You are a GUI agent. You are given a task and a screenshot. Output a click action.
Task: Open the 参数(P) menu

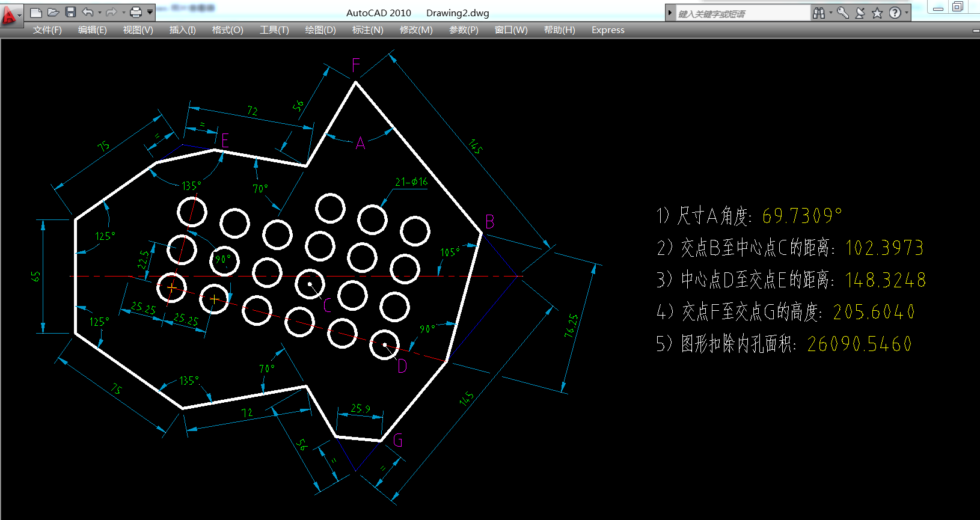tap(464, 30)
